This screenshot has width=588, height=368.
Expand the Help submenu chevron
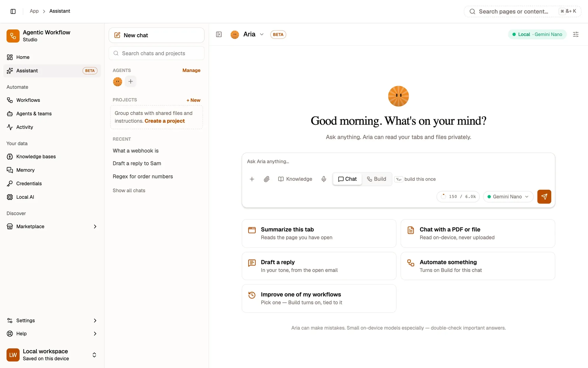[95, 334]
